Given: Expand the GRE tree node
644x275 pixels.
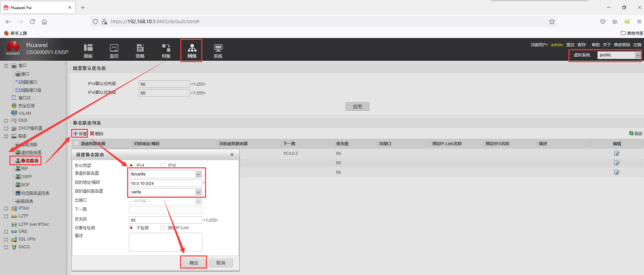Looking at the screenshot, I should click(6, 232).
